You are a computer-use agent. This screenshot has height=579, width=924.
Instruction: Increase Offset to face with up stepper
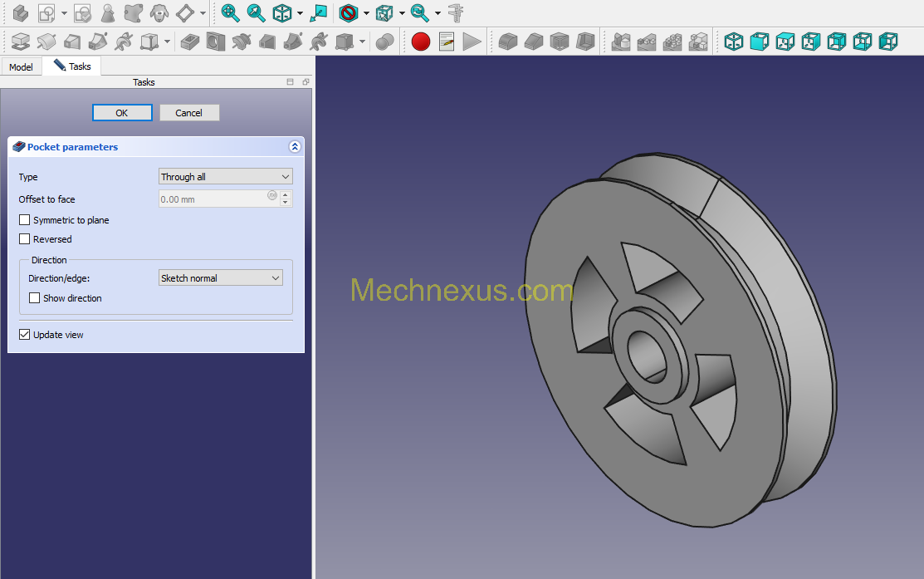(x=286, y=194)
